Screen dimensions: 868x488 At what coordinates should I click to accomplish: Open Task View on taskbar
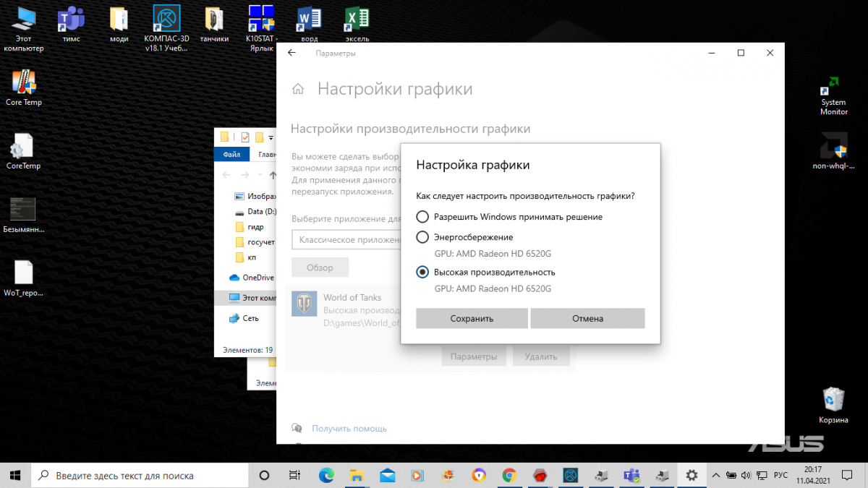[x=294, y=475]
